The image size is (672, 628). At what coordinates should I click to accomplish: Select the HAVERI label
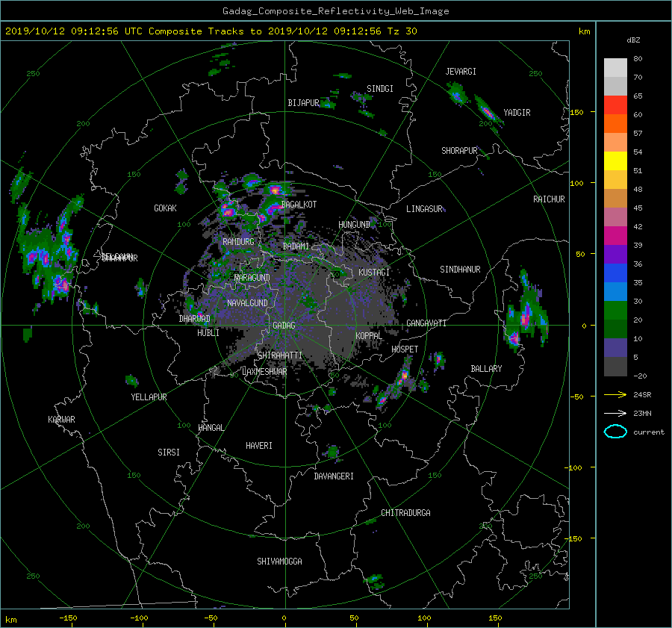tap(259, 447)
